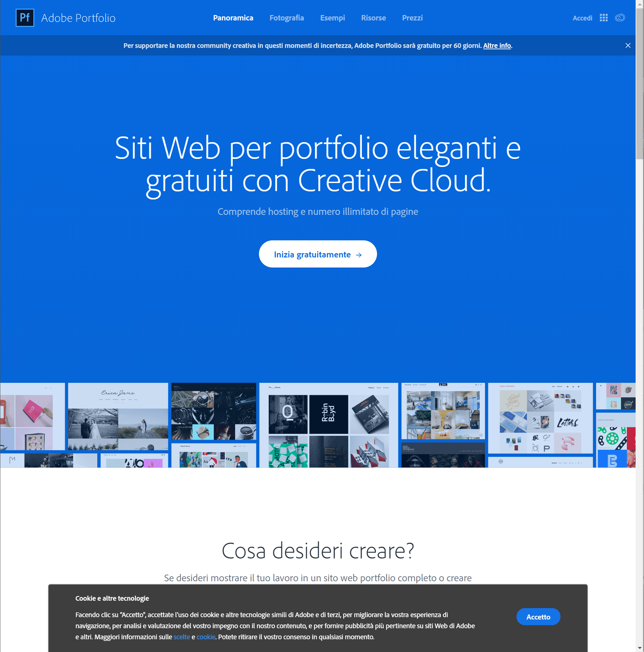The width and height of the screenshot is (644, 652).
Task: Follow the Altre info link
Action: pos(497,46)
